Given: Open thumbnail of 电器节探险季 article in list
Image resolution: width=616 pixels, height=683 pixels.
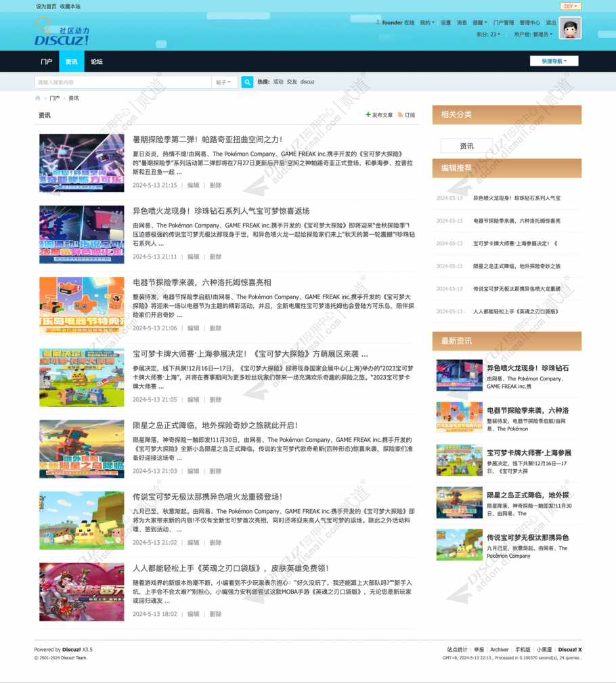Looking at the screenshot, I should 81,306.
